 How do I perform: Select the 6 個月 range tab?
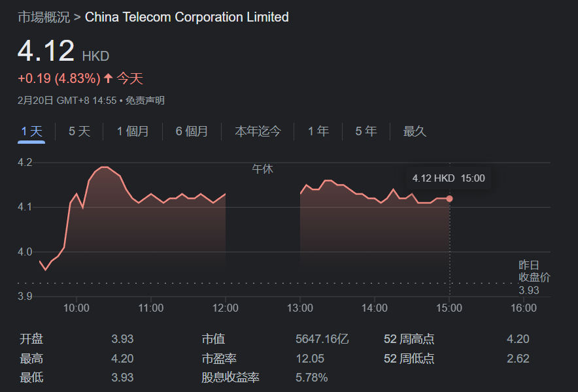tap(192, 131)
